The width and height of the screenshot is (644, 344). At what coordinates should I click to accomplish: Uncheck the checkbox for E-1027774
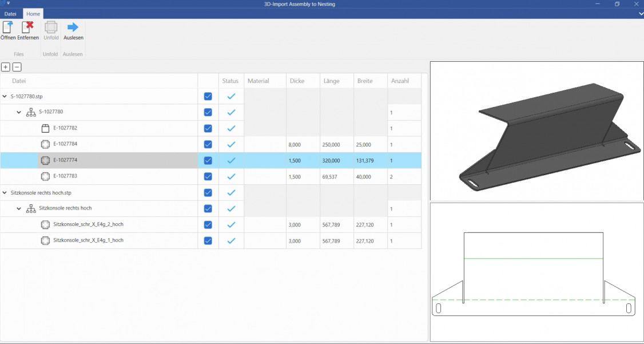(208, 161)
